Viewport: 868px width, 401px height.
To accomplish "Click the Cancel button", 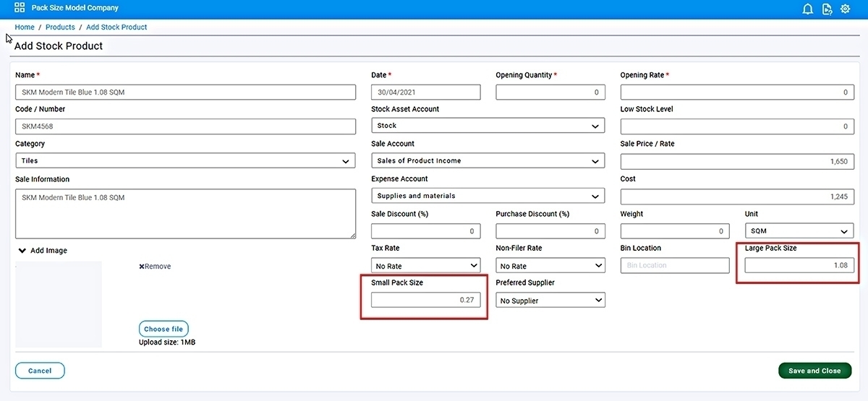I will (x=40, y=371).
